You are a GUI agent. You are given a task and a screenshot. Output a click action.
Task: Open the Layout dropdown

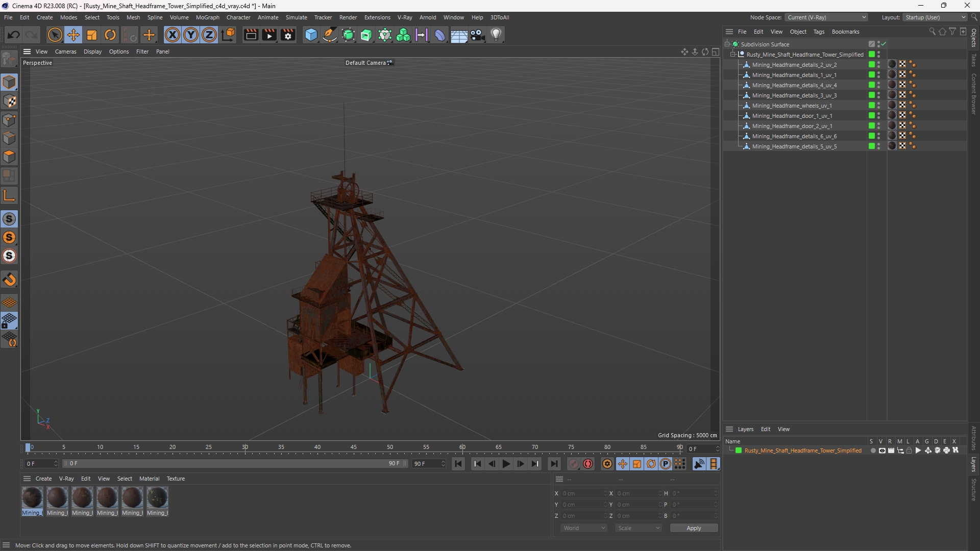(935, 17)
